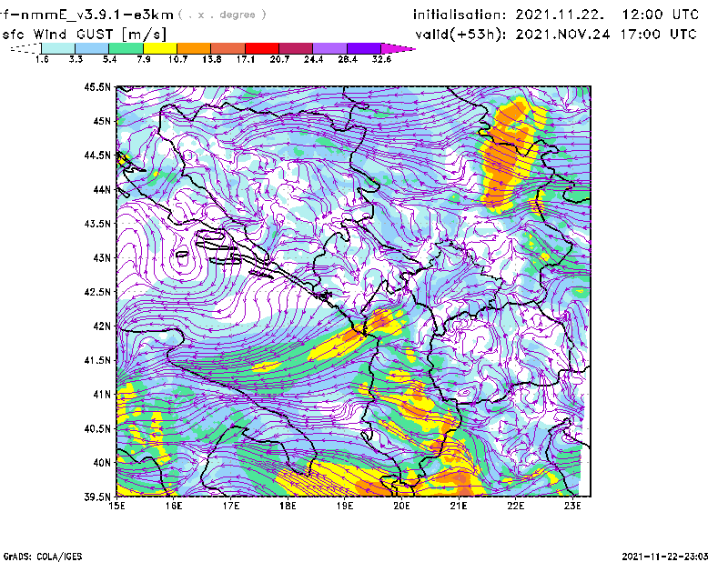Click the magenta arrow at legend end
This screenshot has width=728, height=562.
click(x=399, y=48)
